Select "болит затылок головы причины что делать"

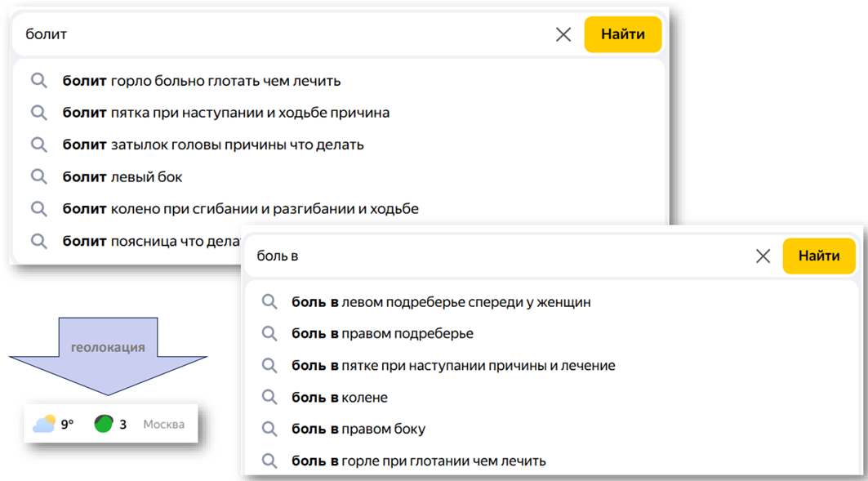point(213,145)
